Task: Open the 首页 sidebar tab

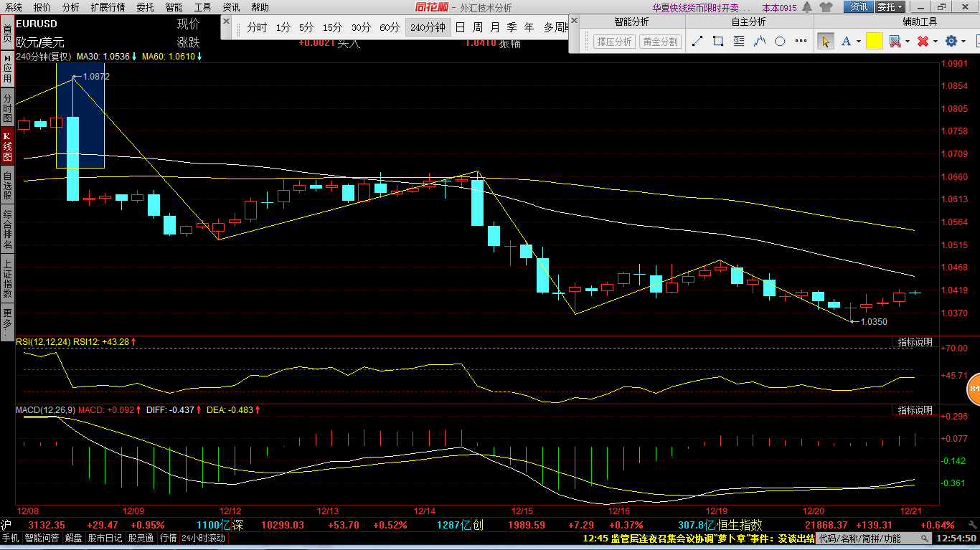Action: click(7, 33)
